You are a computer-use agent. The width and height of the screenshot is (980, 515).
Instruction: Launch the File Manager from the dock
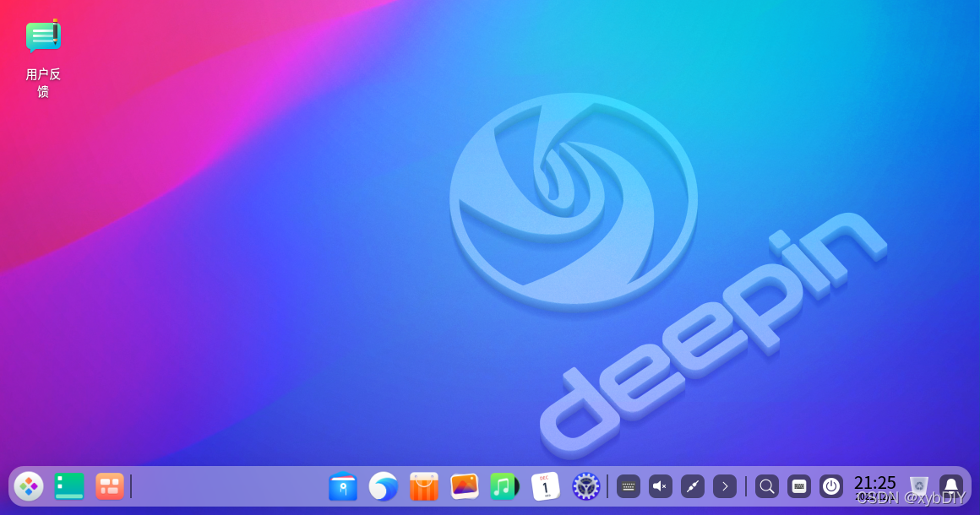343,486
